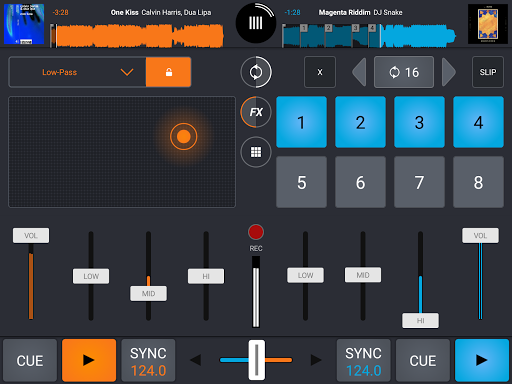Click the left deck CUE button

[30, 361]
